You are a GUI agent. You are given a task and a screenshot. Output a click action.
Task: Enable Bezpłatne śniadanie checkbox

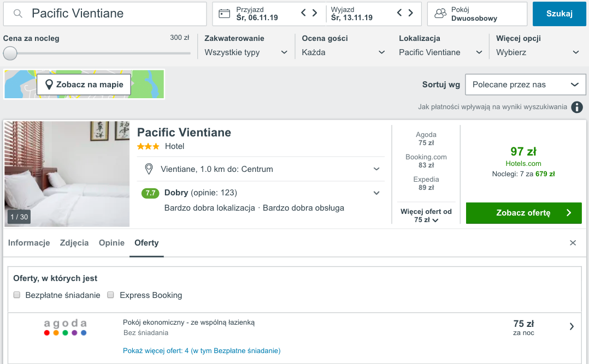tap(17, 295)
